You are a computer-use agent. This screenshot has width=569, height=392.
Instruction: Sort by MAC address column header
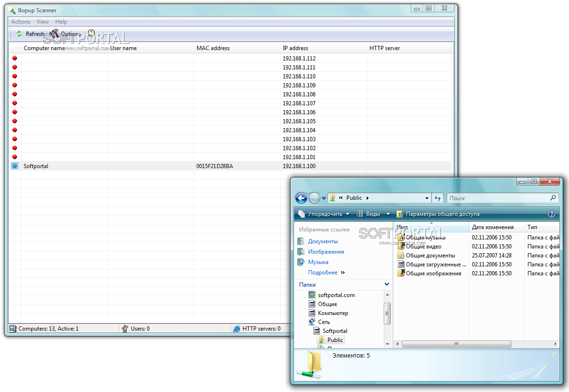click(x=237, y=48)
